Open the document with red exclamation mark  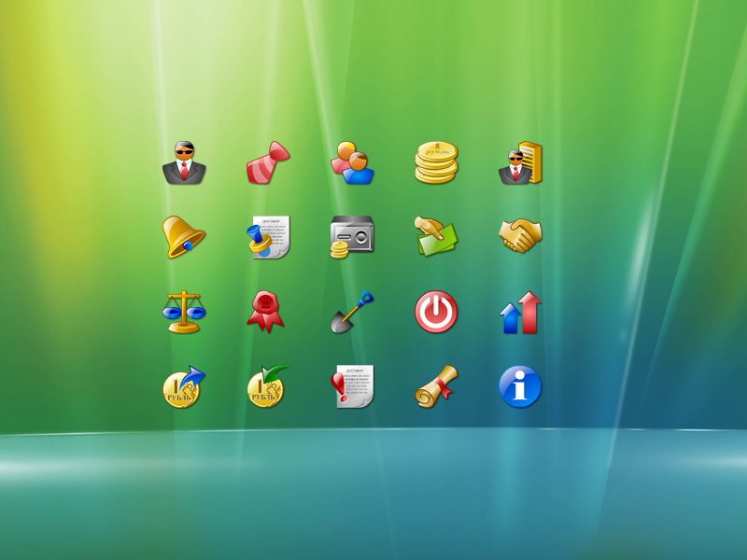pos(352,386)
